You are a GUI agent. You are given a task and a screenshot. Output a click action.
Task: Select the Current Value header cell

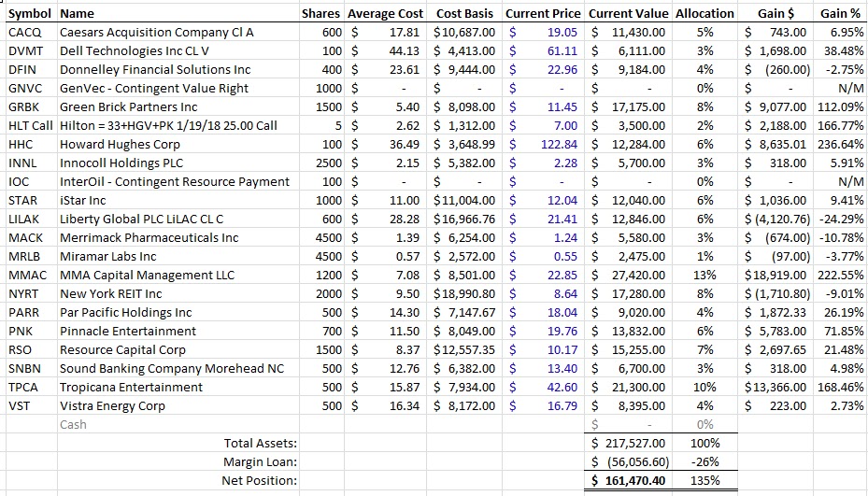click(x=628, y=13)
